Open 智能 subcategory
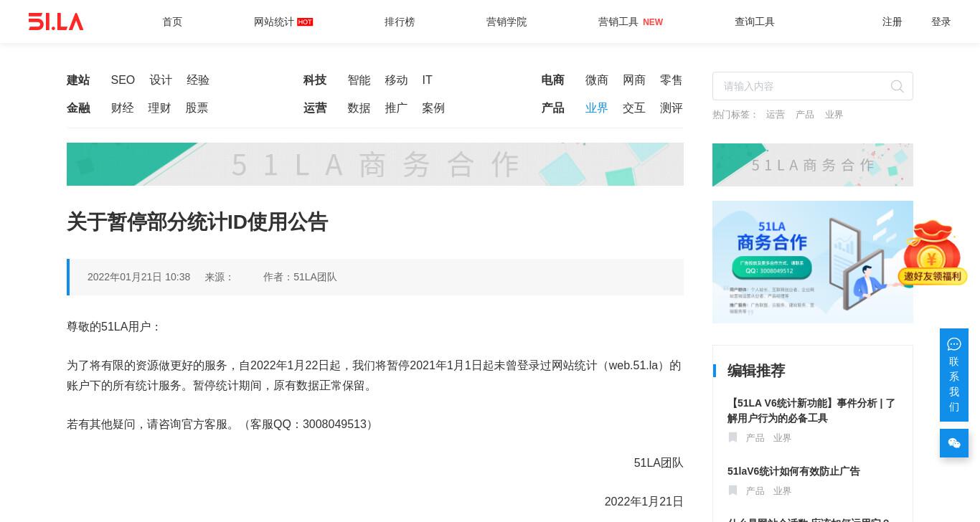The image size is (980, 522). pos(359,80)
